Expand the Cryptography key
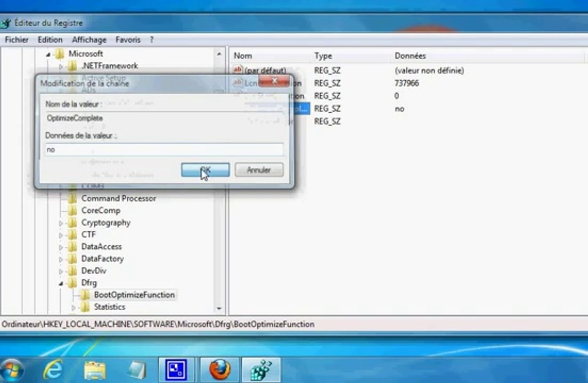588x383 pixels. point(61,223)
